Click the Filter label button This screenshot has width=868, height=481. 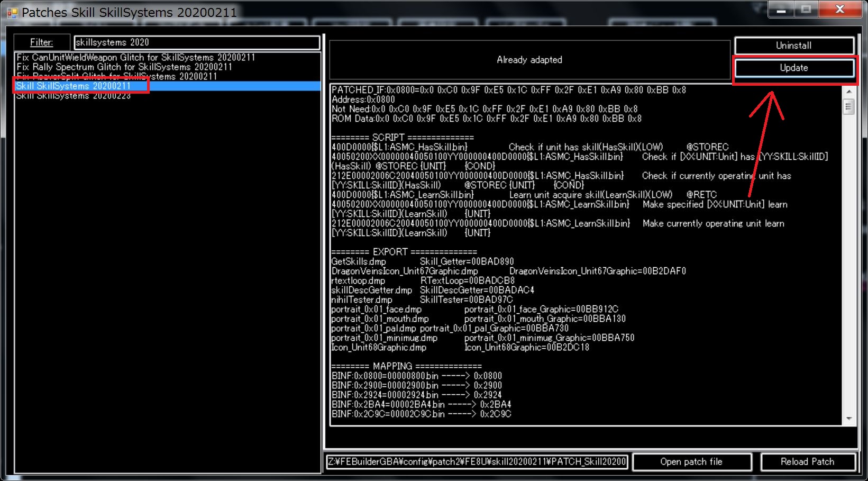click(42, 42)
